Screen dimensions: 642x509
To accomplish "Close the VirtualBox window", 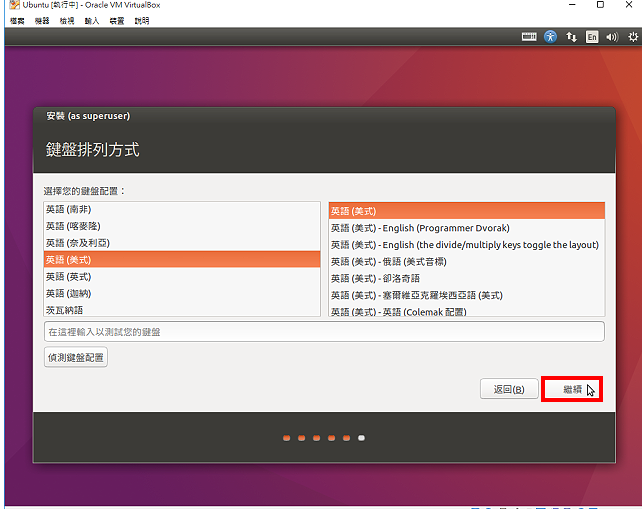I will point(629,5).
